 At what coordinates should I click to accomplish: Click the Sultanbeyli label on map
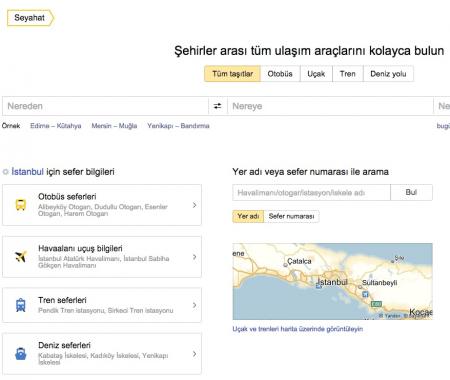coord(380,283)
